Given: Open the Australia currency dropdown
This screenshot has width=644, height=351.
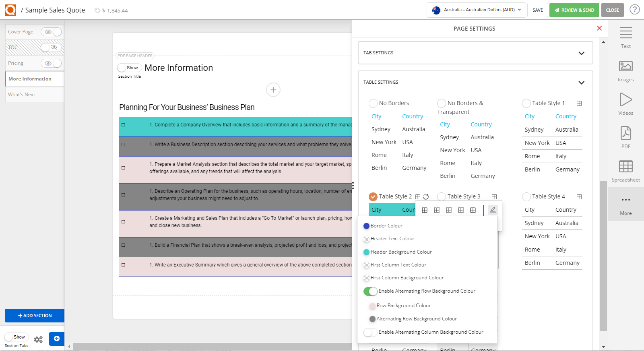Looking at the screenshot, I should tap(476, 10).
